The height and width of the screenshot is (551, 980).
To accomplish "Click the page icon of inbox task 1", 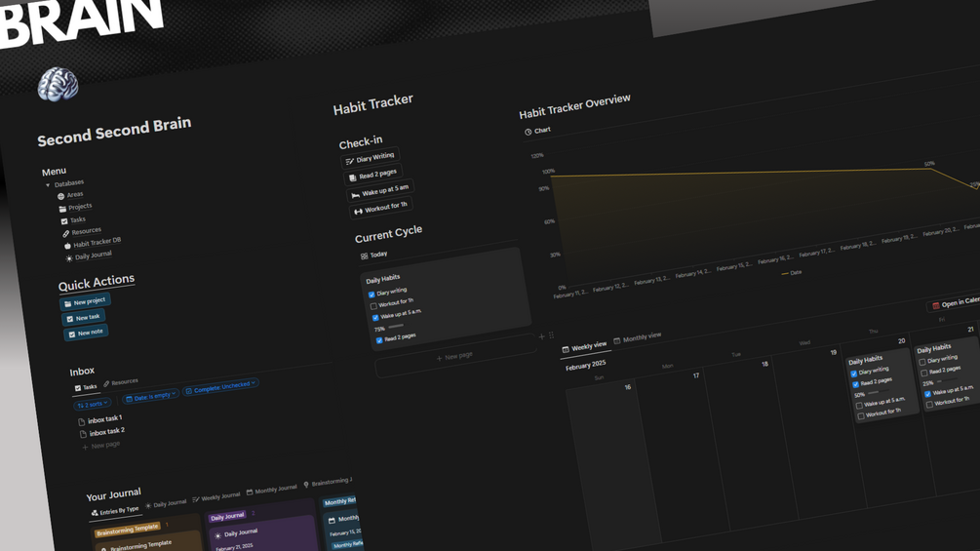I will [x=81, y=421].
